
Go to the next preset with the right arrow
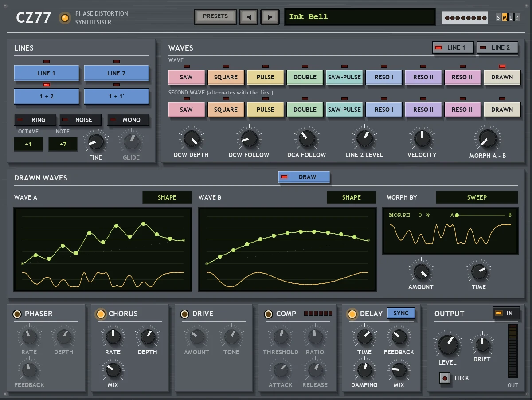270,17
